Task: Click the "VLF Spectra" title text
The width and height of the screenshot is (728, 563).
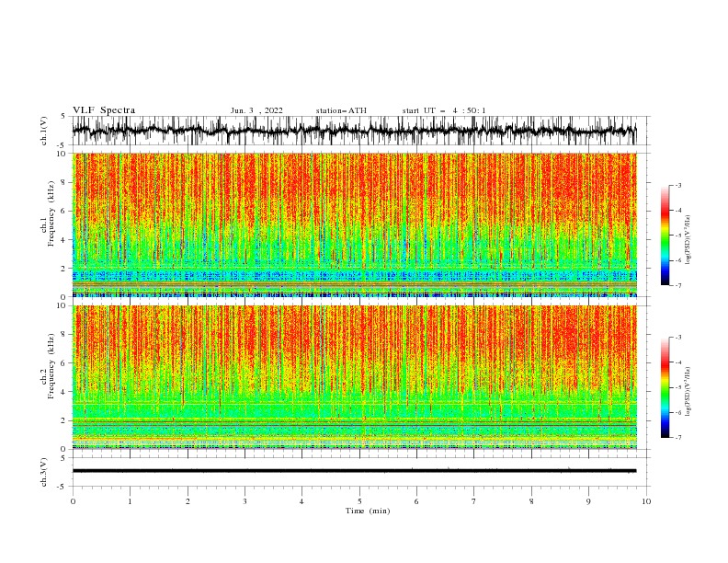Action: pos(104,110)
